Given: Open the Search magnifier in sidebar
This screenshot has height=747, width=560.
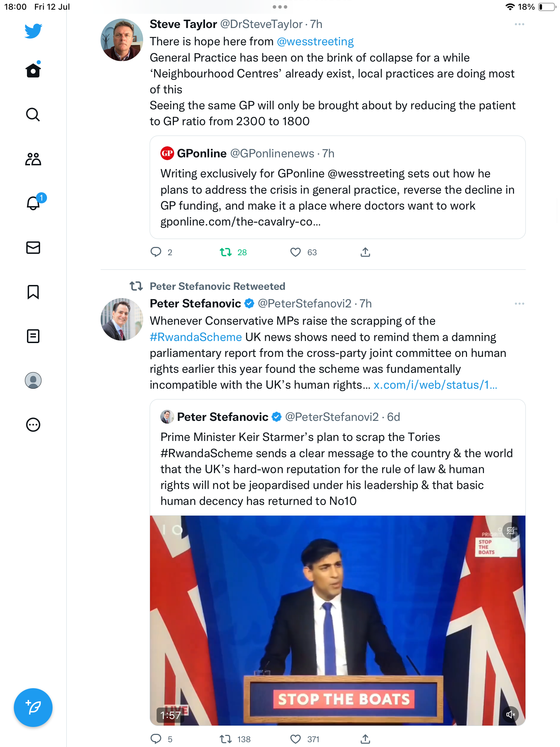Looking at the screenshot, I should [x=33, y=114].
